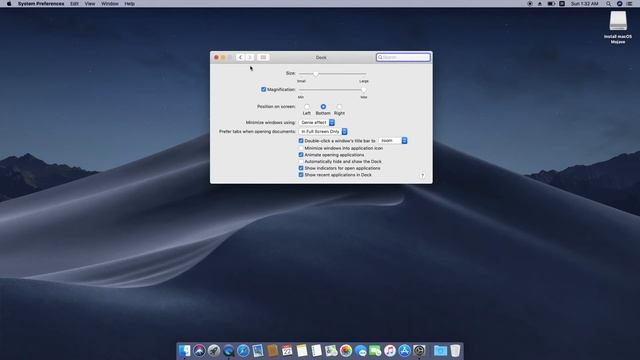
Task: Click the round mountain icon beside Finder in Dock
Action: 199,351
